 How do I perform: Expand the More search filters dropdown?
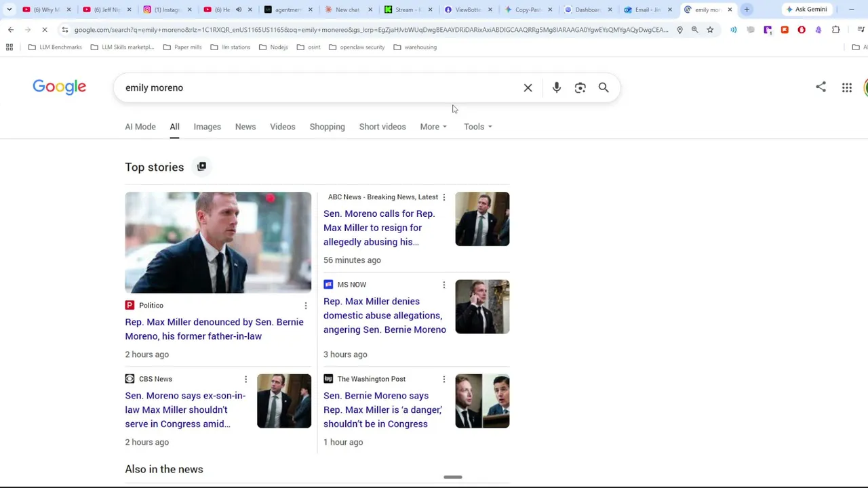(x=433, y=127)
